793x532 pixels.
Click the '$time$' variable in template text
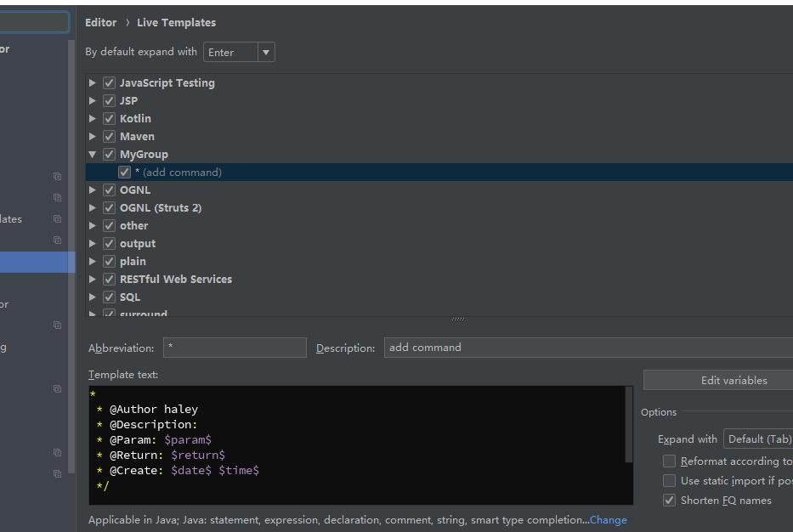coord(239,470)
